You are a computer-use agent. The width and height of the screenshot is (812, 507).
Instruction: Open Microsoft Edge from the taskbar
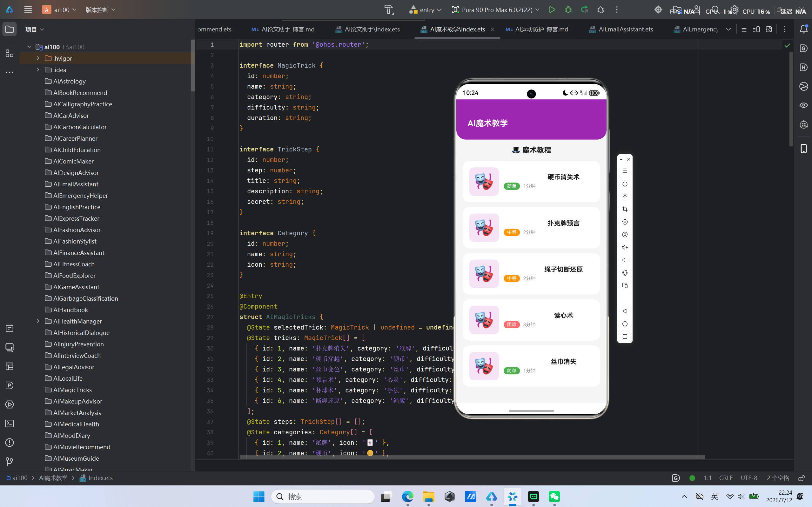tap(407, 497)
